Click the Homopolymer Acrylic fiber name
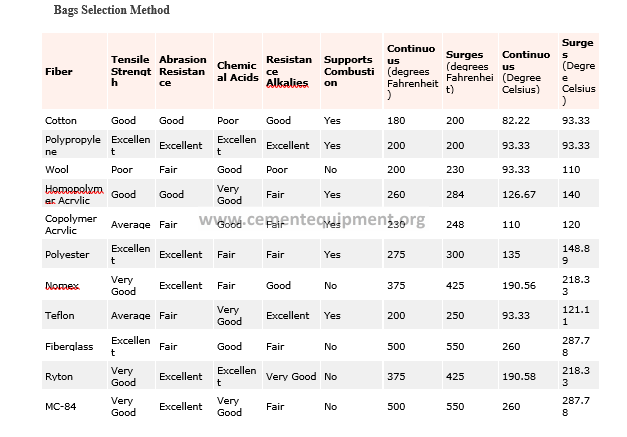 tap(73, 194)
